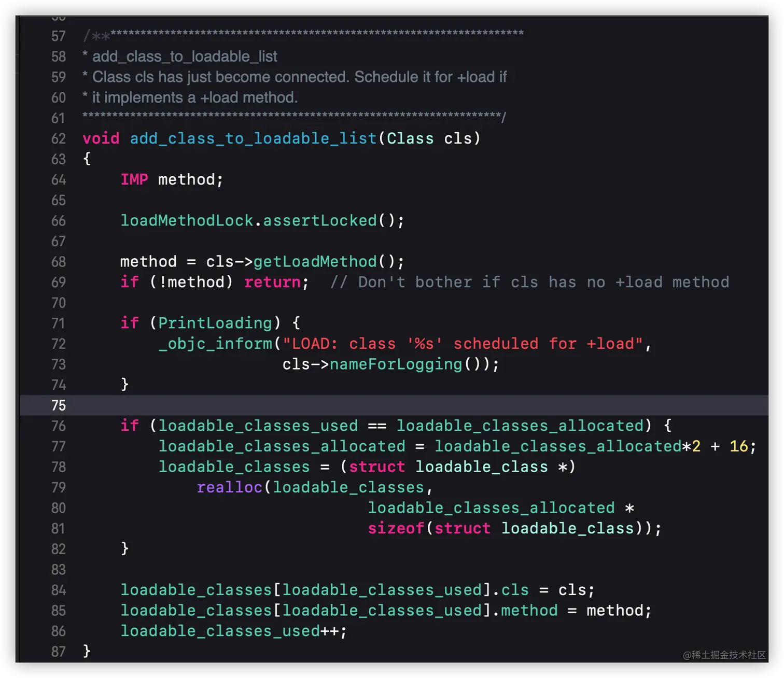784x678 pixels.
Task: Click line number 62 in the gutter
Action: [x=59, y=138]
